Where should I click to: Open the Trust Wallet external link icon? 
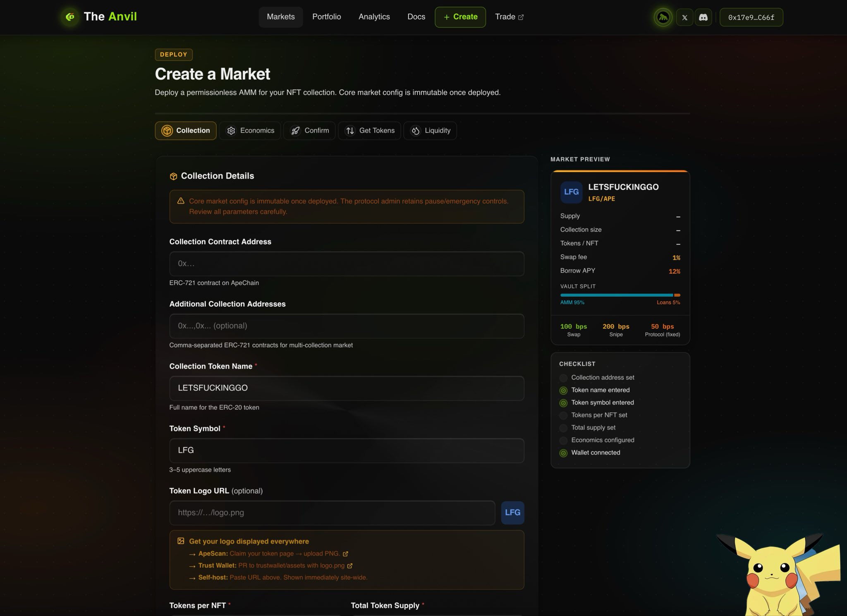tap(350, 566)
